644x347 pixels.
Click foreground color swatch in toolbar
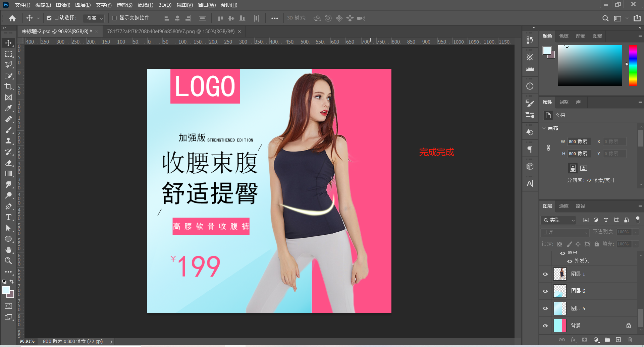(6, 290)
